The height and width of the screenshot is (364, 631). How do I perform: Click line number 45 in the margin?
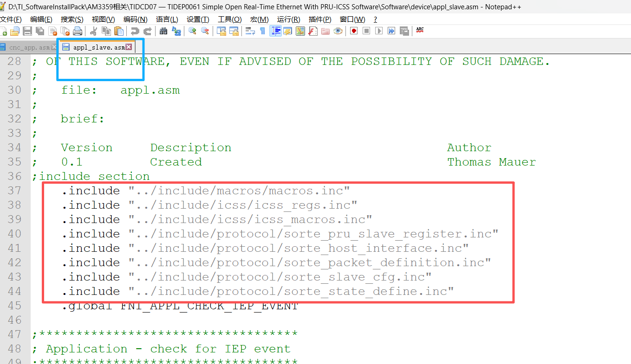point(15,306)
